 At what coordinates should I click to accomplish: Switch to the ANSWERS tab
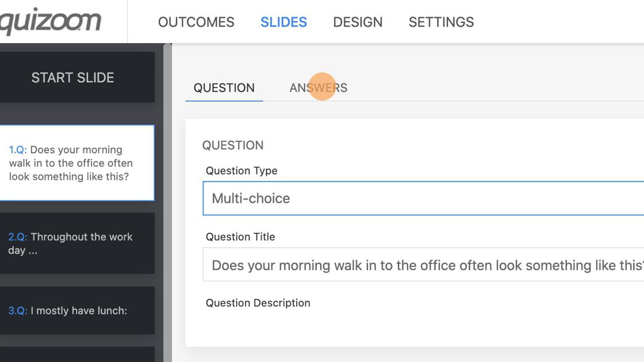point(318,88)
